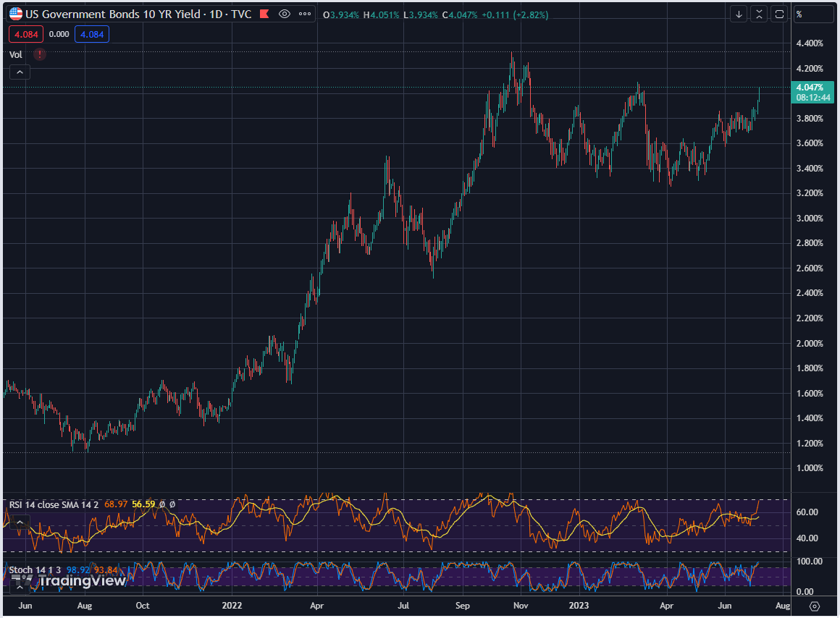The height and width of the screenshot is (618, 840).
Task: Click the Sep label on time axis
Action: pyautogui.click(x=462, y=606)
